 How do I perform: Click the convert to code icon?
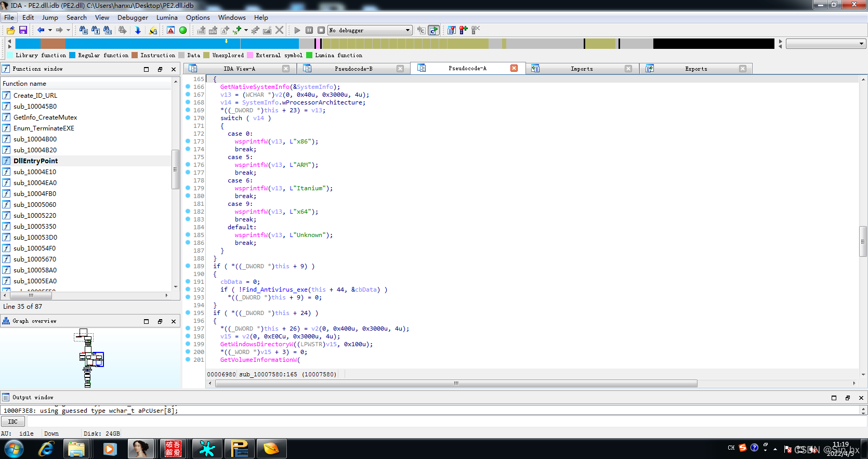coord(201,30)
